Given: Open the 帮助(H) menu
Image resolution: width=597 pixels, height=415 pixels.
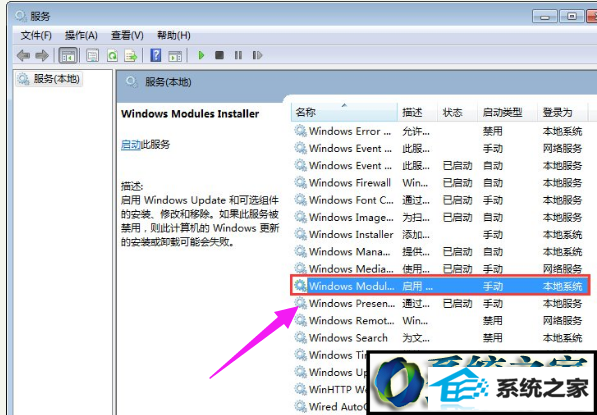Looking at the screenshot, I should 174,35.
